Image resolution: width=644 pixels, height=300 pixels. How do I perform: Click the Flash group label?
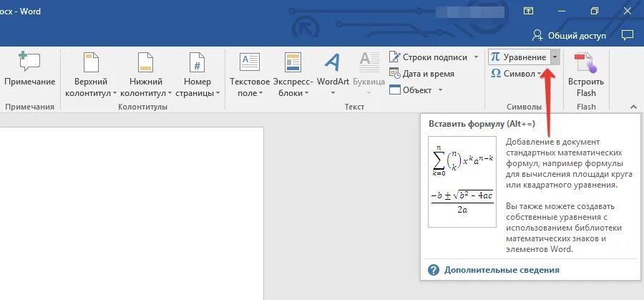586,107
